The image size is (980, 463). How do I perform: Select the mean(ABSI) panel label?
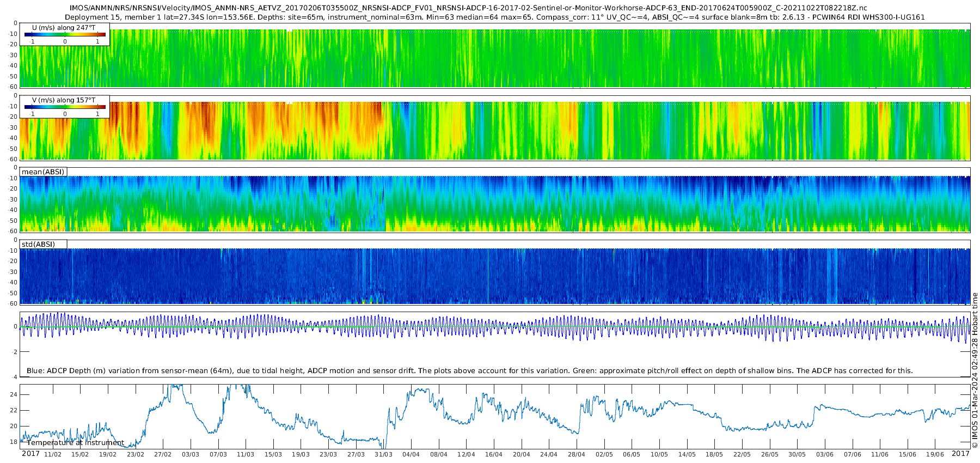pyautogui.click(x=43, y=172)
